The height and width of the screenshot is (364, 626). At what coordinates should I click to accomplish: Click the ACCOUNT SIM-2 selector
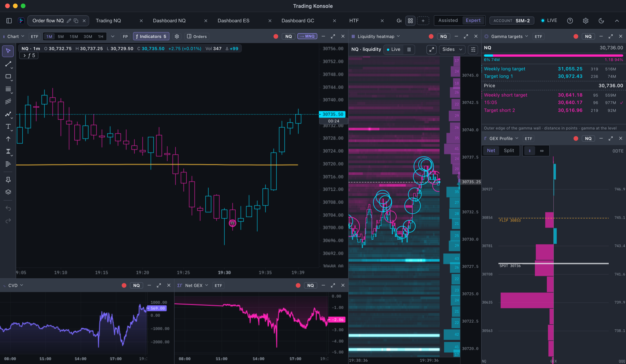click(512, 21)
